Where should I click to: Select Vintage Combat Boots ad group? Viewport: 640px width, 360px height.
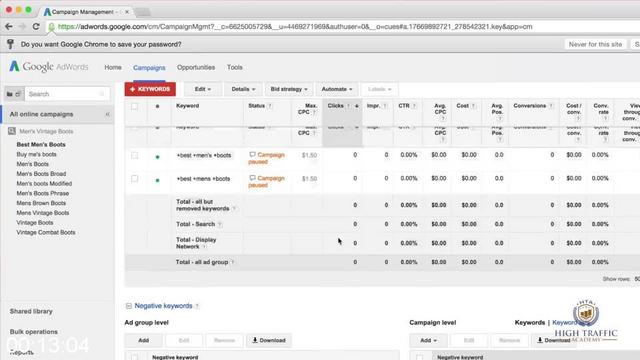coord(46,233)
